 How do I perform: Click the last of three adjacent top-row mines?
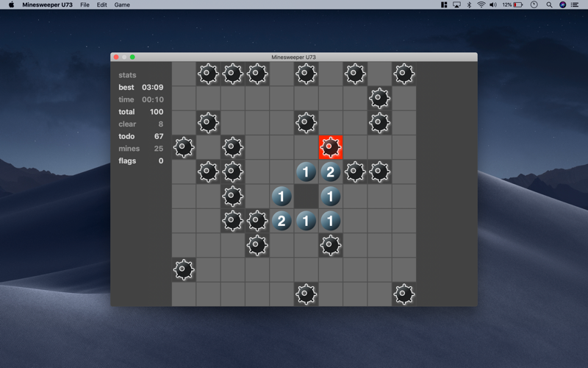click(257, 74)
